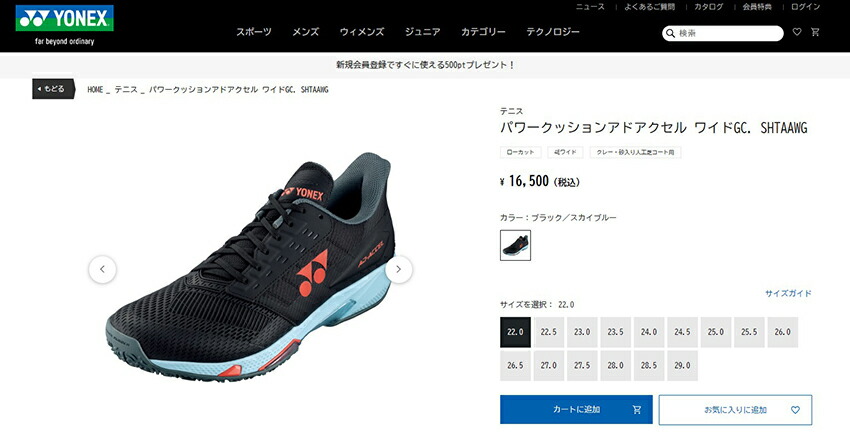
Task: Show previous product image with left arrow
Action: point(102,269)
